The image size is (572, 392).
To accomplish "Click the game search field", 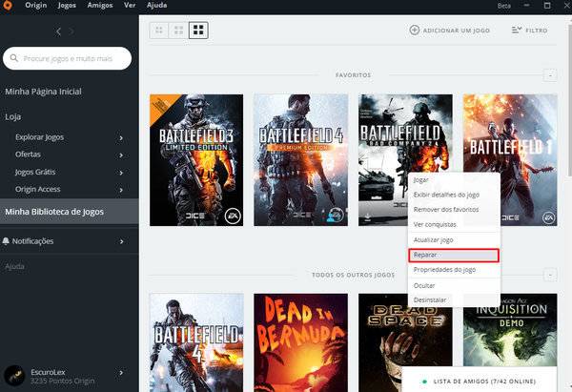I will click(x=69, y=59).
